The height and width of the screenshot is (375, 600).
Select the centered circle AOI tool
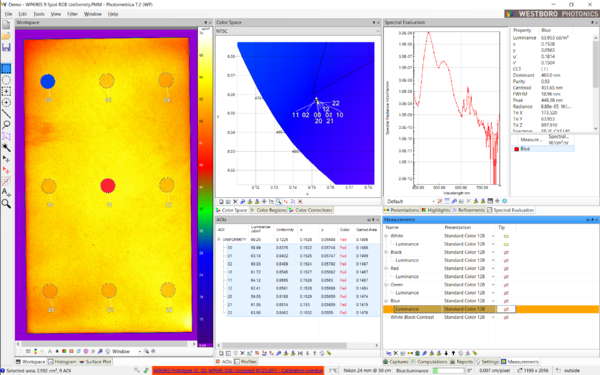tap(6, 103)
